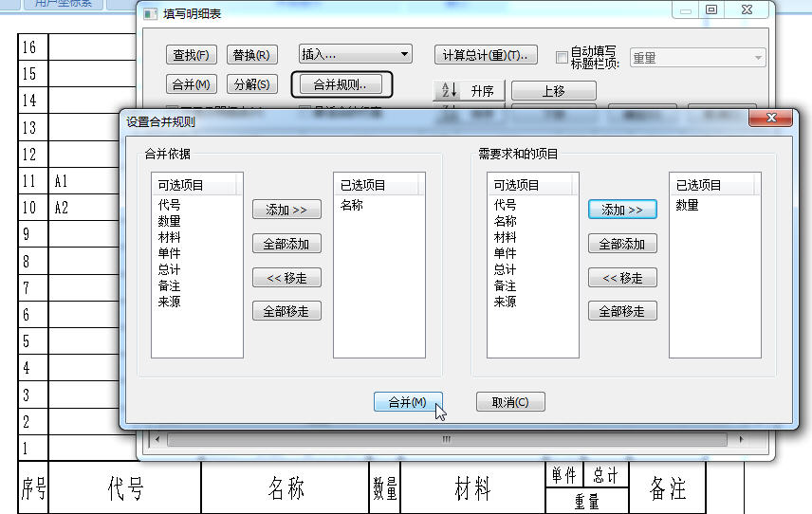Click 全部移走 in 需要求和的项目 group
This screenshot has height=514, width=812.
pyautogui.click(x=622, y=311)
